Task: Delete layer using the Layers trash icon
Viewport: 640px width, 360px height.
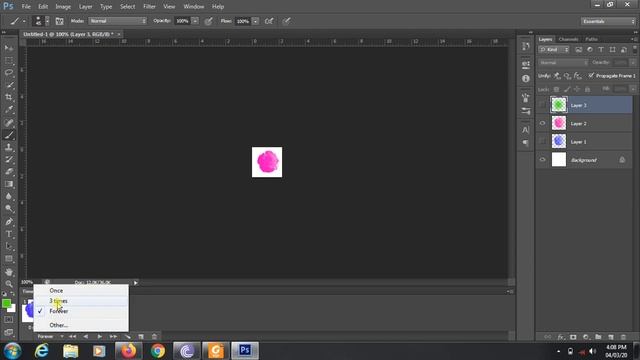Action: [x=623, y=337]
